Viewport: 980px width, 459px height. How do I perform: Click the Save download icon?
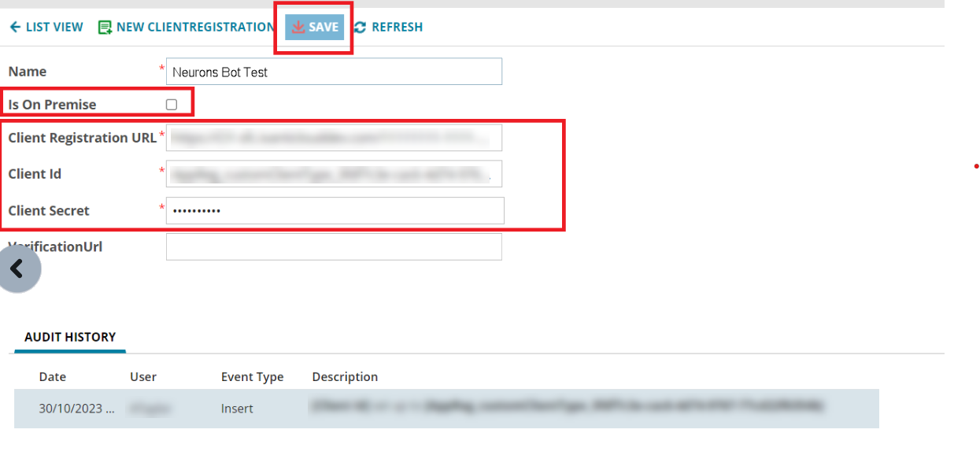click(298, 28)
